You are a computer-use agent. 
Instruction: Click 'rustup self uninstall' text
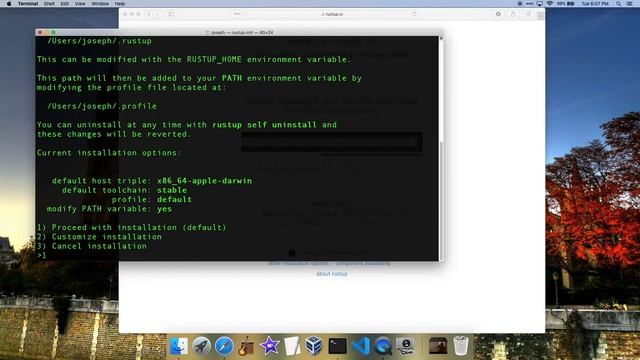click(x=264, y=125)
